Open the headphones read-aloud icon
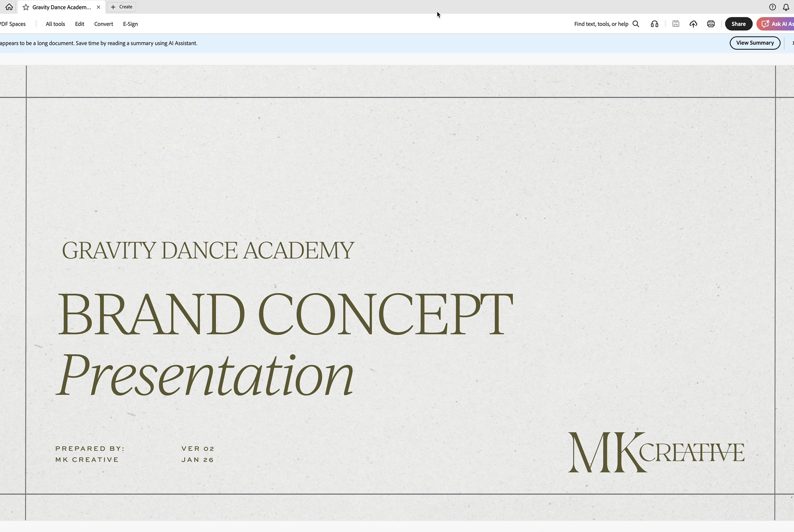The image size is (794, 532). coord(655,24)
